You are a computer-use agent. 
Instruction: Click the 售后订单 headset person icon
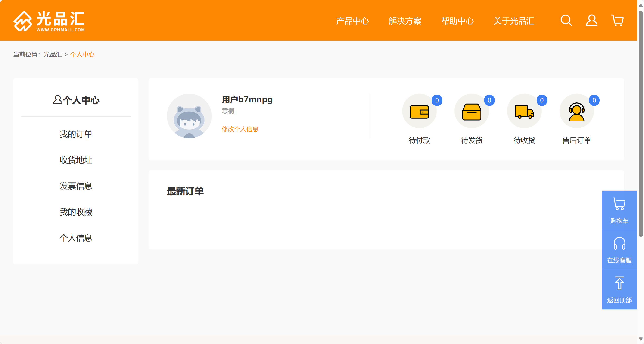576,112
